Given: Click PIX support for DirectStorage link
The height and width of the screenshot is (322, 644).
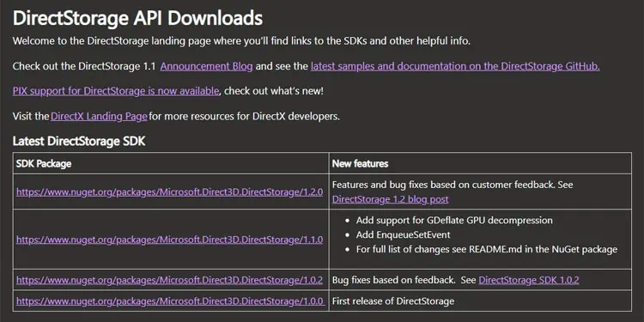Looking at the screenshot, I should point(116,91).
